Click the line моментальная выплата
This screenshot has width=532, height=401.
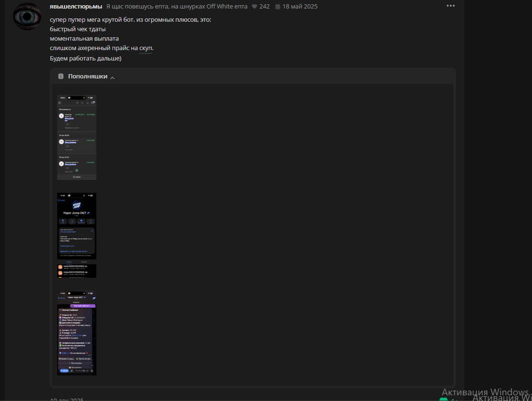tap(84, 39)
